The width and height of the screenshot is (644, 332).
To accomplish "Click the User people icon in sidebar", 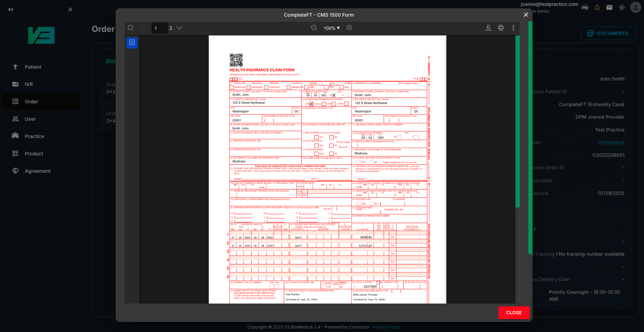I will pos(15,119).
